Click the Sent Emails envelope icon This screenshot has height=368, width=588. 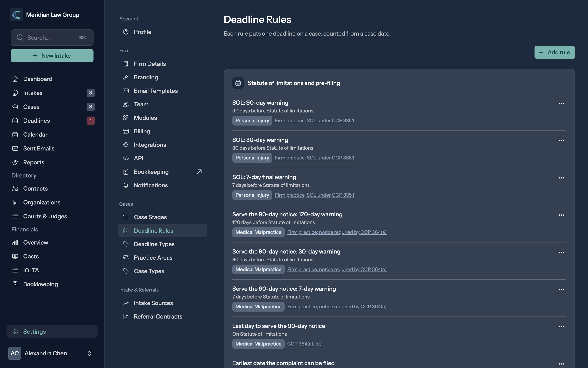[15, 148]
